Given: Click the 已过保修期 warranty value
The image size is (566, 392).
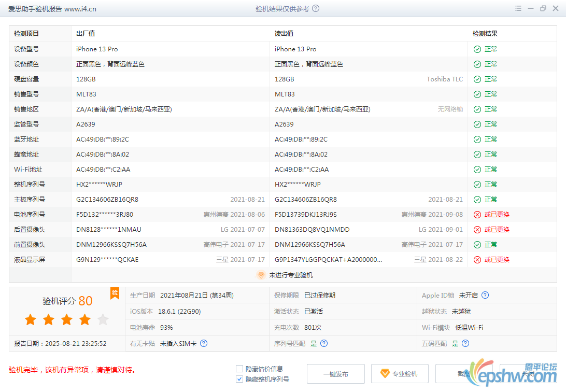Looking at the screenshot, I should (320, 295).
